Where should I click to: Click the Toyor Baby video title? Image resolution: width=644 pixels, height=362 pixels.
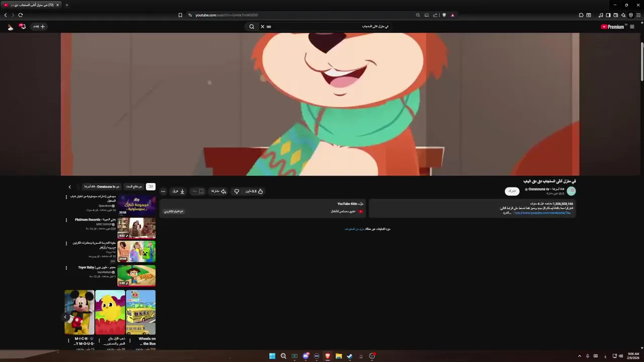click(97, 267)
